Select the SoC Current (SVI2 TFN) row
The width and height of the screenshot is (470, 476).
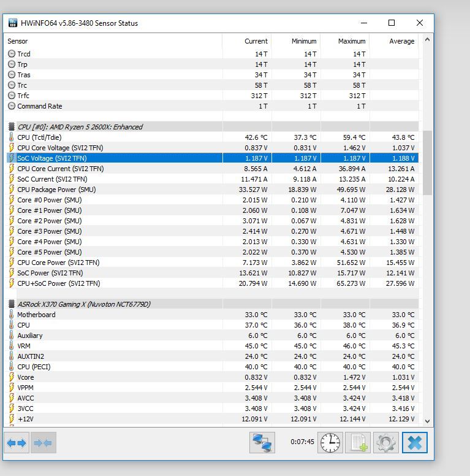pyautogui.click(x=213, y=179)
